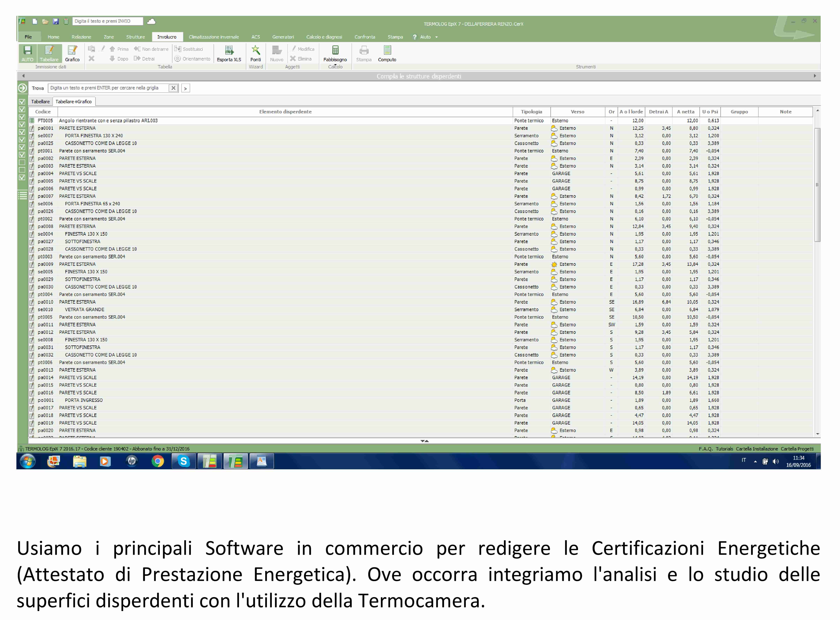The image size is (840, 620).
Task: Show hidden system tray icons arrow
Action: (755, 462)
